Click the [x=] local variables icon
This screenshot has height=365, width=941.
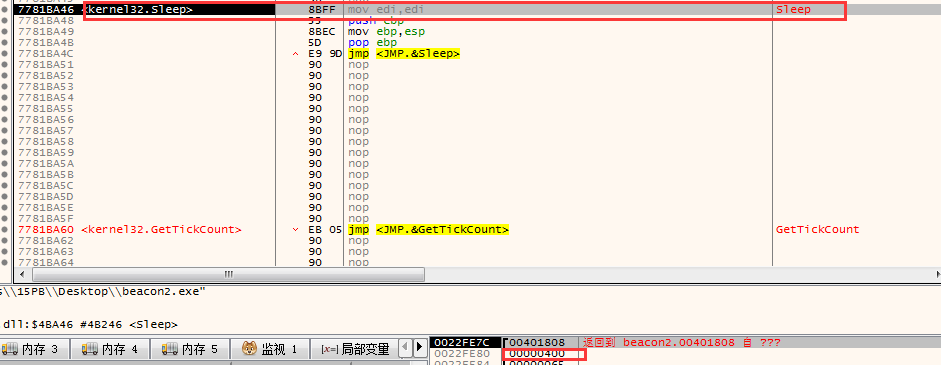[x=329, y=349]
